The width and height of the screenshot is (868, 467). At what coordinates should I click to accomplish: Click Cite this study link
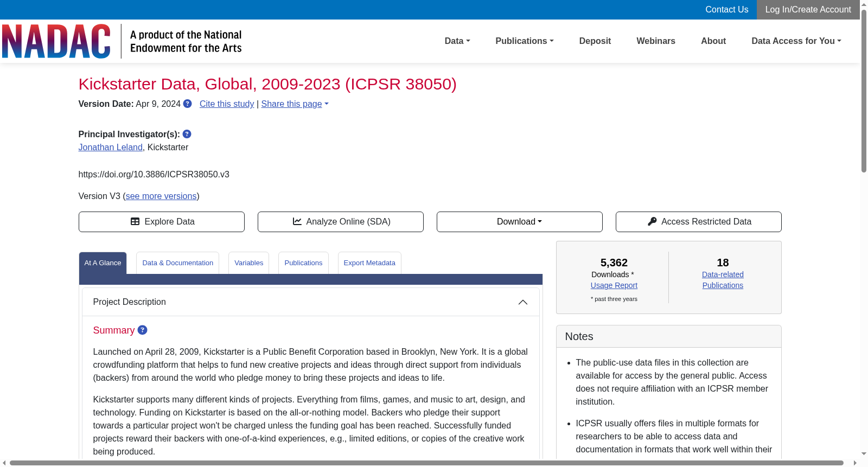(x=227, y=104)
